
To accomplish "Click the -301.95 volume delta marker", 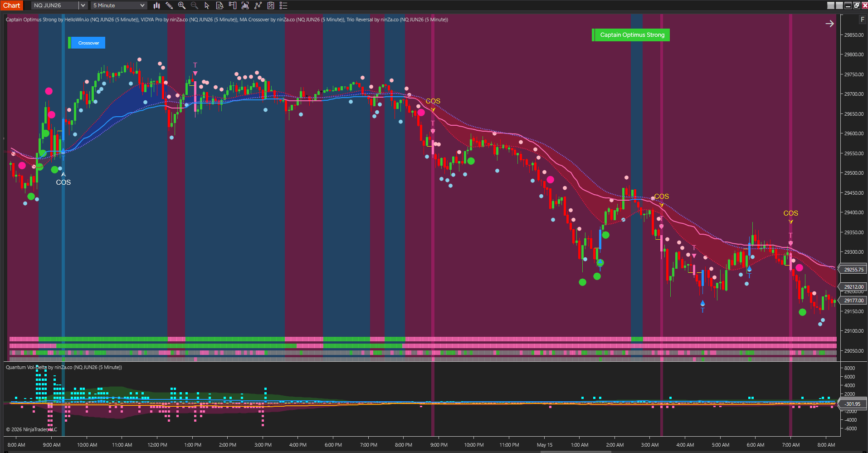I will 853,404.
